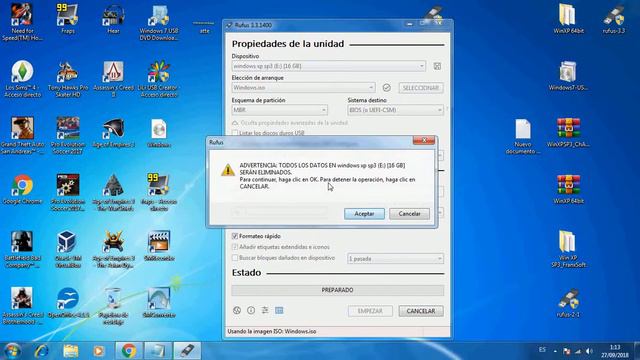Toggle the Formateo rápido checkbox
This screenshot has width=640, height=360.
(235, 236)
